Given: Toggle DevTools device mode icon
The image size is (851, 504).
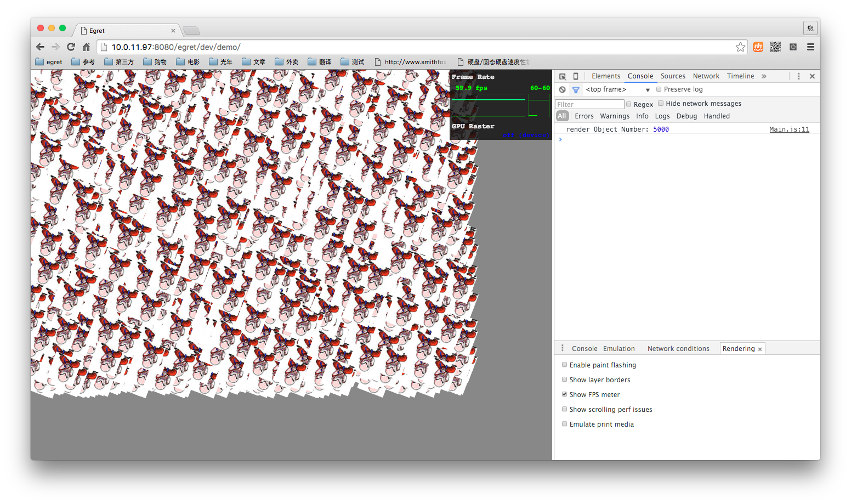Looking at the screenshot, I should pyautogui.click(x=576, y=76).
